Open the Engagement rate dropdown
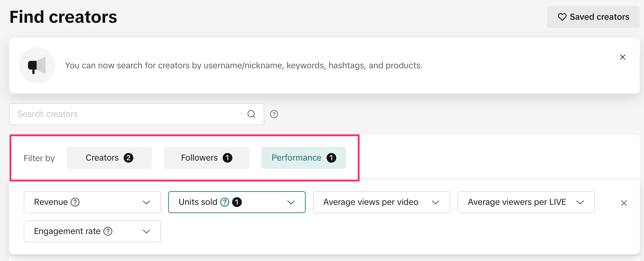This screenshot has height=261, width=644. (x=146, y=232)
